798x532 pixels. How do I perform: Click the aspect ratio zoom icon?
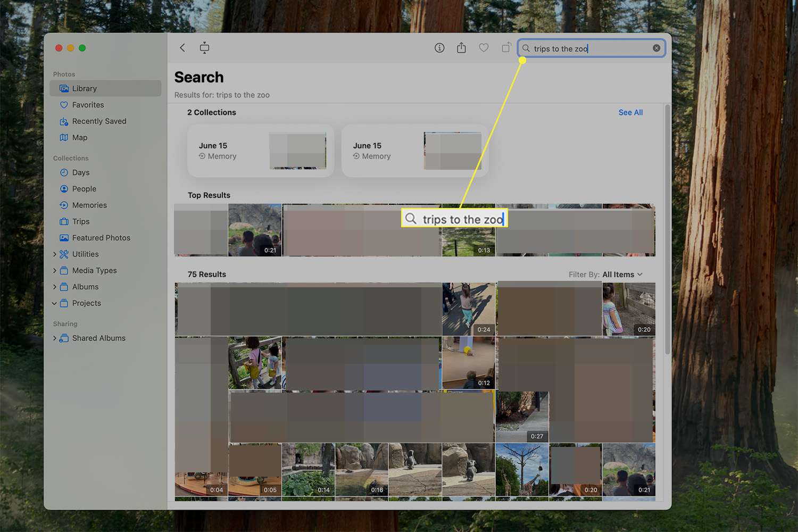click(x=204, y=48)
